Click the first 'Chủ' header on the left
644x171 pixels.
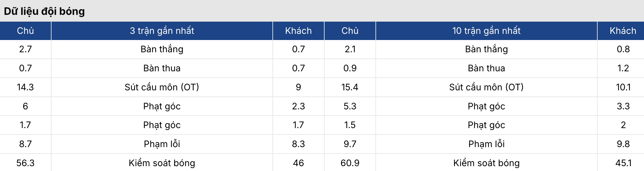tap(25, 31)
